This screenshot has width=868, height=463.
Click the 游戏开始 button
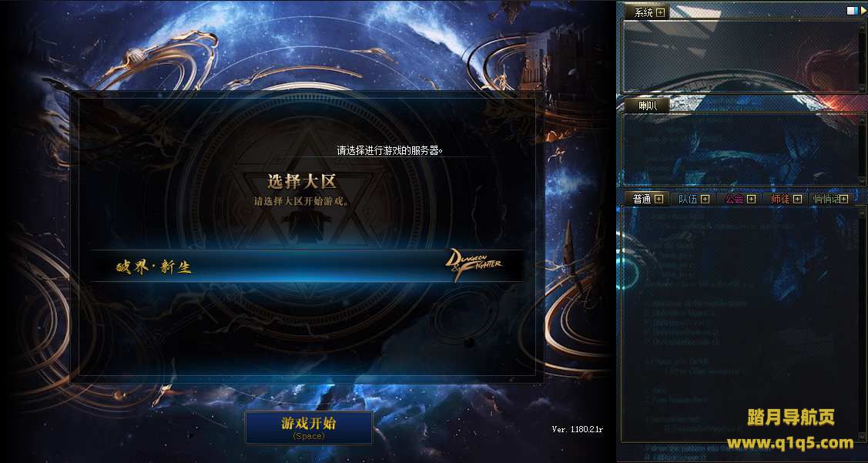pyautogui.click(x=309, y=428)
